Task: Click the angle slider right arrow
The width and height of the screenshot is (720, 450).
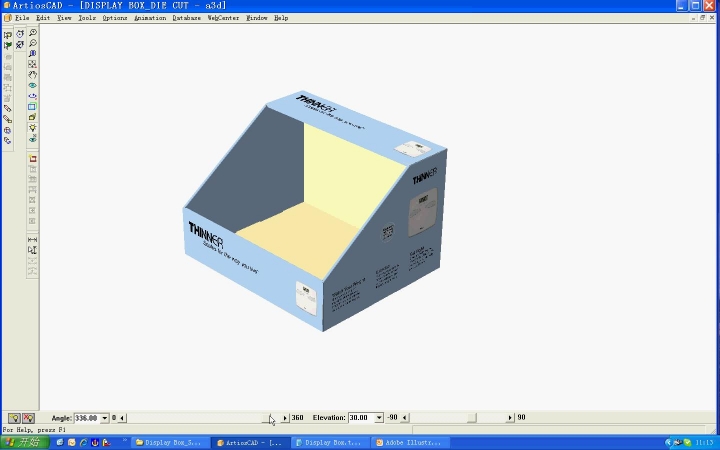Action: [285, 418]
